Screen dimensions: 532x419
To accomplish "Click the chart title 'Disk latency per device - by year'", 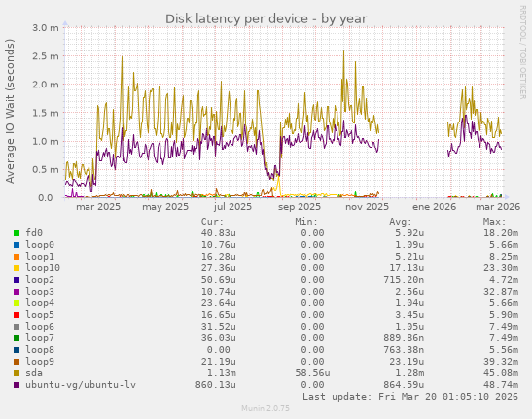I will click(266, 19).
